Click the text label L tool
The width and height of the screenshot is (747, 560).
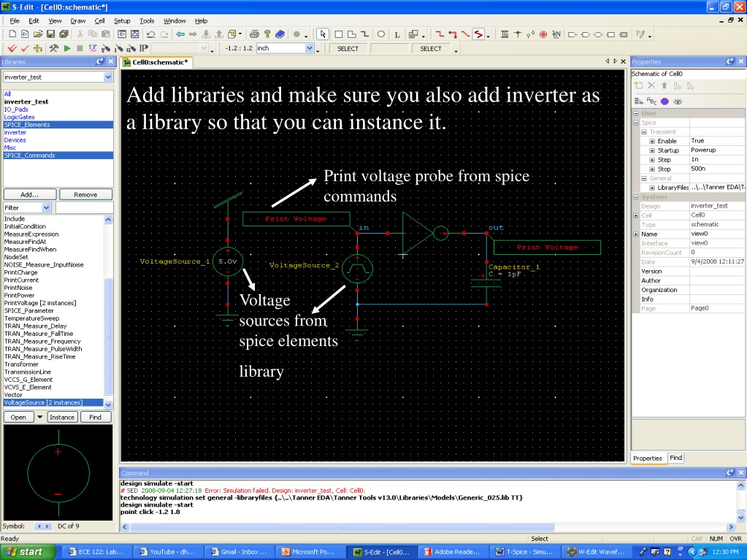pyautogui.click(x=397, y=34)
